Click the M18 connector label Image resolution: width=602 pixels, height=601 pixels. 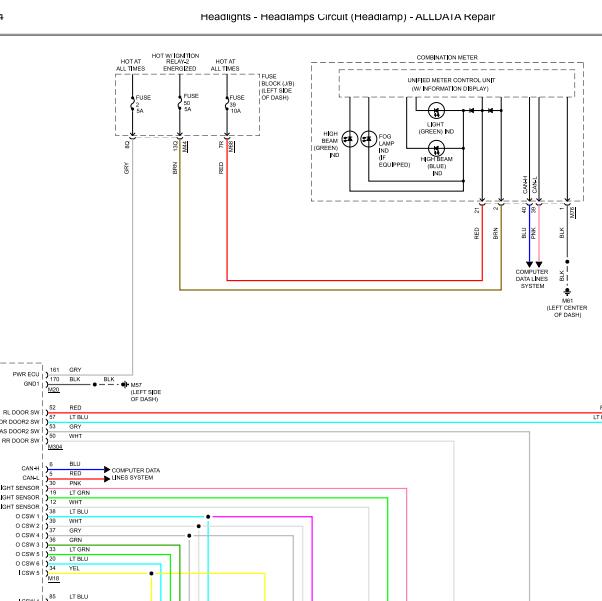pos(53,579)
